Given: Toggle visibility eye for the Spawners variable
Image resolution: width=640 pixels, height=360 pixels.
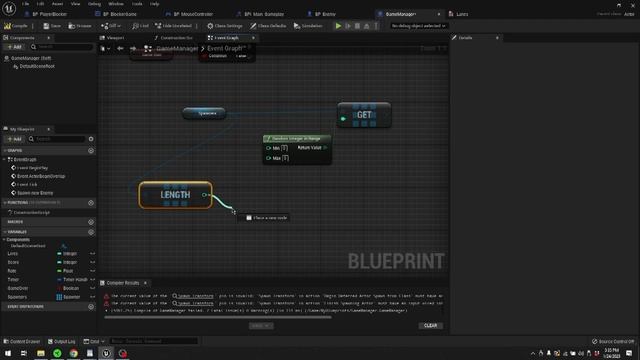Looking at the screenshot, I should click(x=92, y=297).
